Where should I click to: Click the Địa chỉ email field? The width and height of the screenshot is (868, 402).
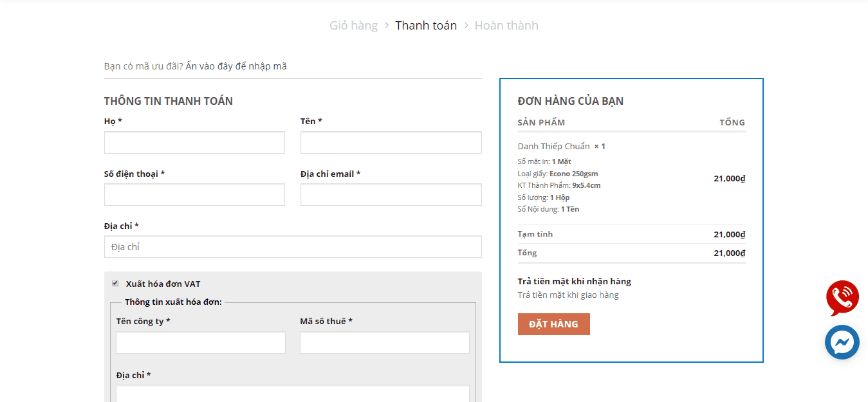coord(391,195)
